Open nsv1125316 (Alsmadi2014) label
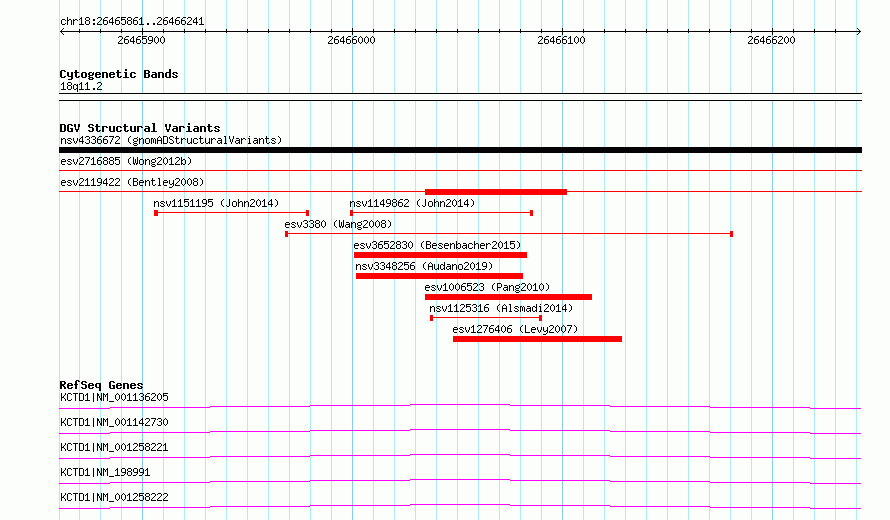Screen dimensions: 890x520 [x=501, y=308]
